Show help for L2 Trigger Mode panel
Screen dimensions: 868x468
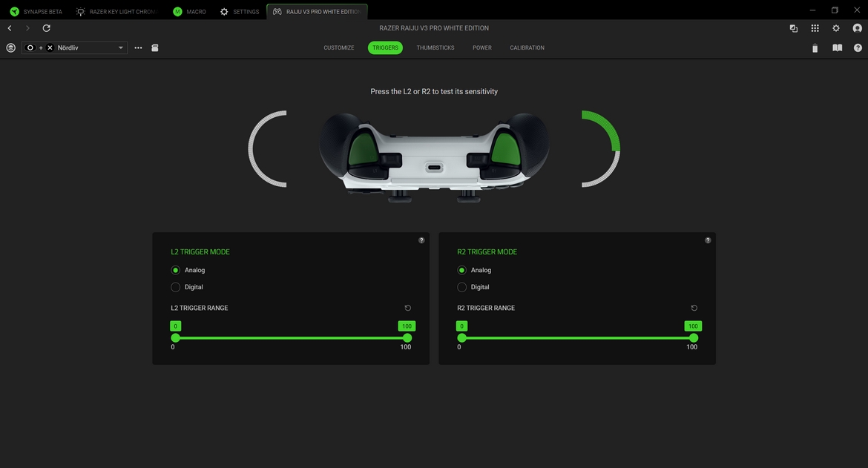(421, 240)
